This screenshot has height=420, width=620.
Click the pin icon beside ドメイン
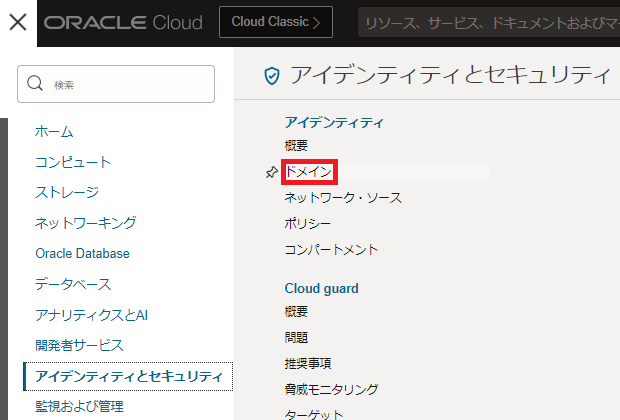[271, 172]
